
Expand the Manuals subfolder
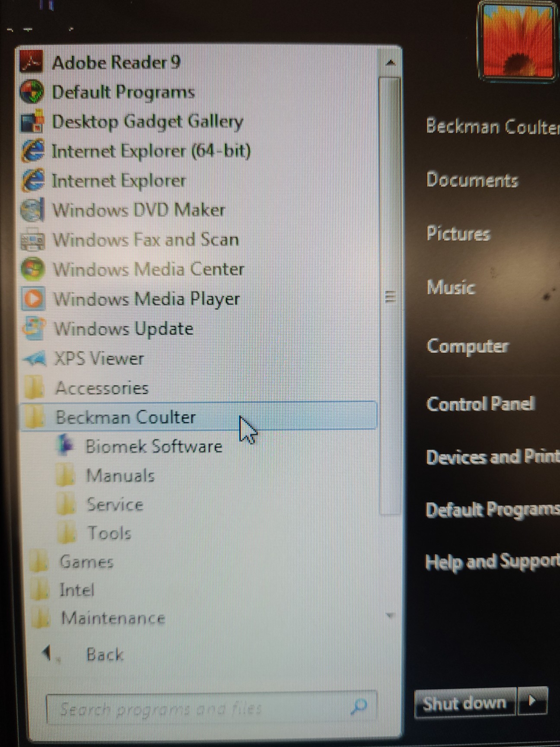(120, 476)
